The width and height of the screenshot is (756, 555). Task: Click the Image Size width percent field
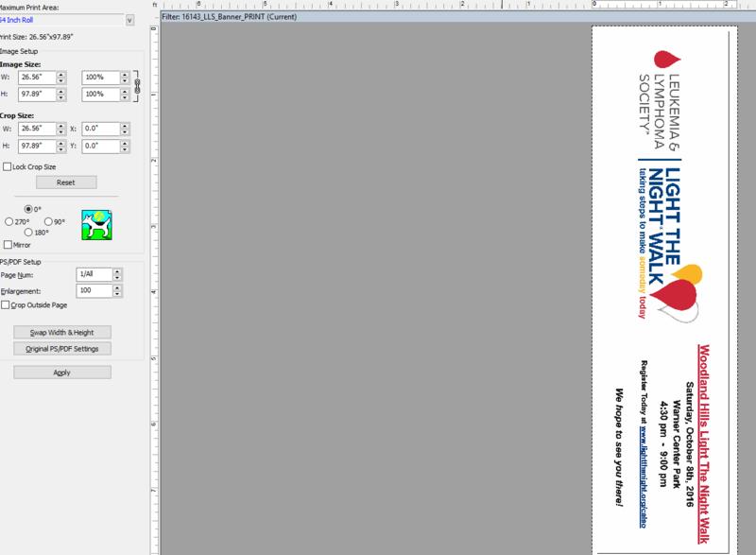(x=101, y=78)
